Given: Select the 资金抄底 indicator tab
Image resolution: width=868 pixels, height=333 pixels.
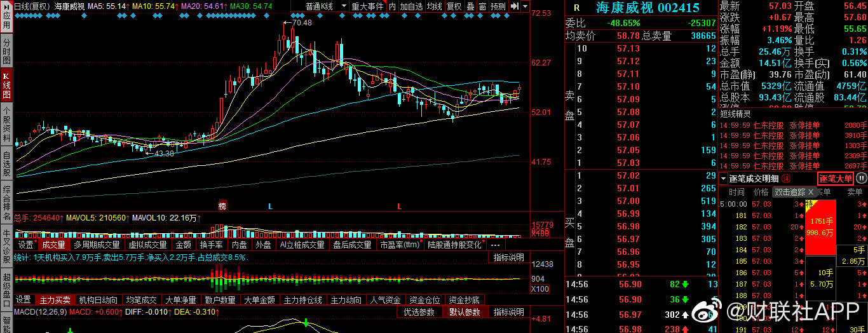Looking at the screenshot, I should 465,300.
